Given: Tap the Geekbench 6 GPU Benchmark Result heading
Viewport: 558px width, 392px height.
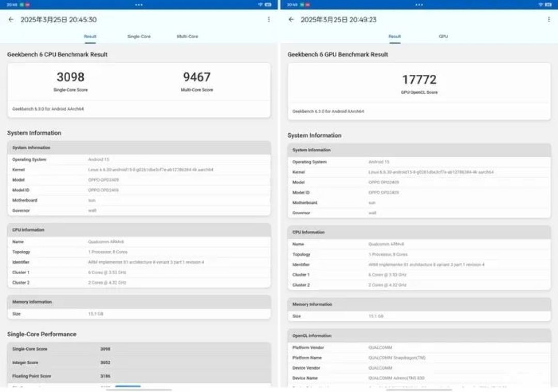Looking at the screenshot, I should (x=338, y=54).
